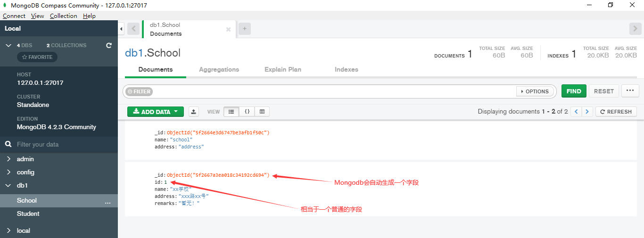Viewport: 644px width, 238px height.
Task: Expand the local database
Action: (x=8, y=230)
